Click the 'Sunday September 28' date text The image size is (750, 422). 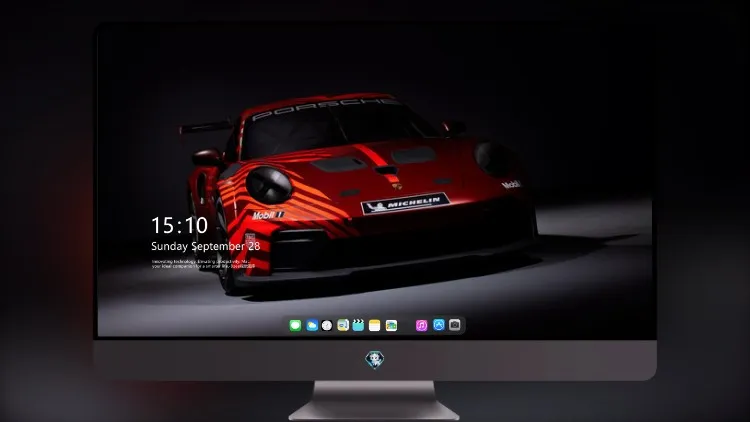[206, 246]
